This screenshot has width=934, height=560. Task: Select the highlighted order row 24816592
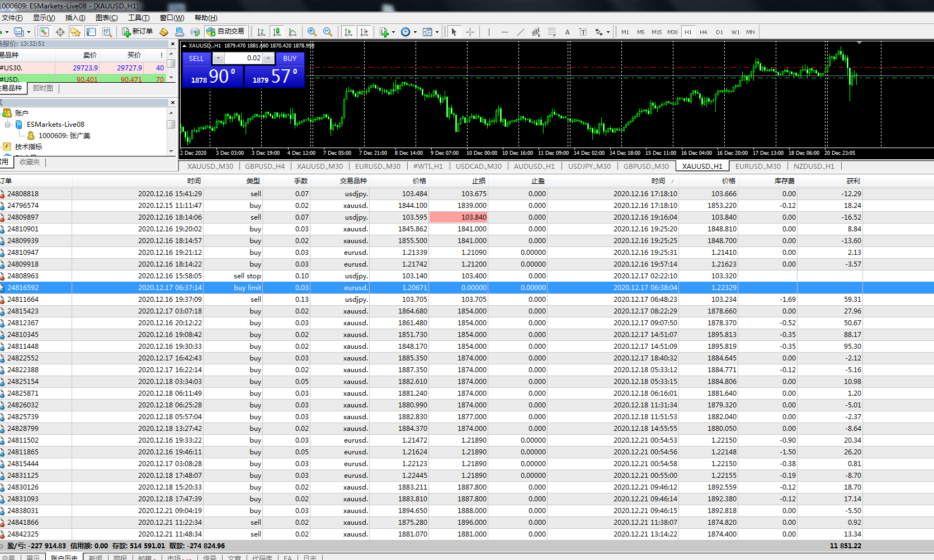click(x=467, y=288)
